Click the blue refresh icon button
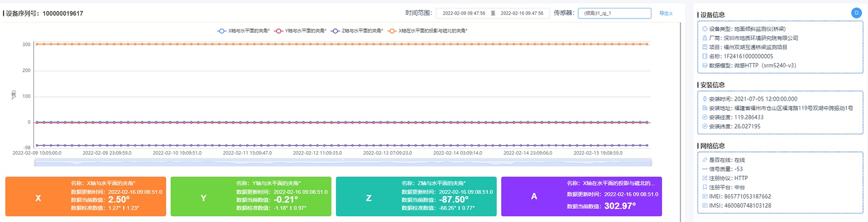868x222 pixels. pyautogui.click(x=856, y=13)
